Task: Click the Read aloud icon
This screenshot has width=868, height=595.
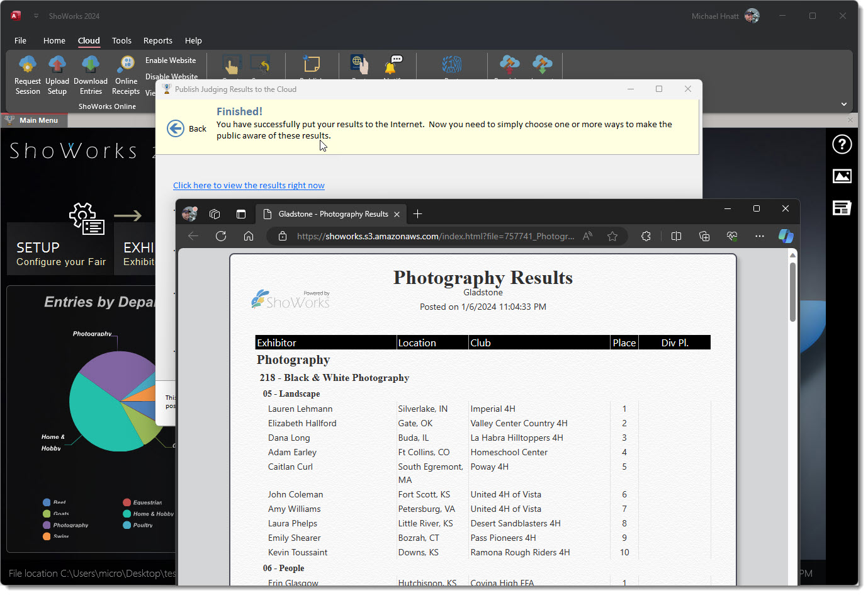Action: (587, 236)
